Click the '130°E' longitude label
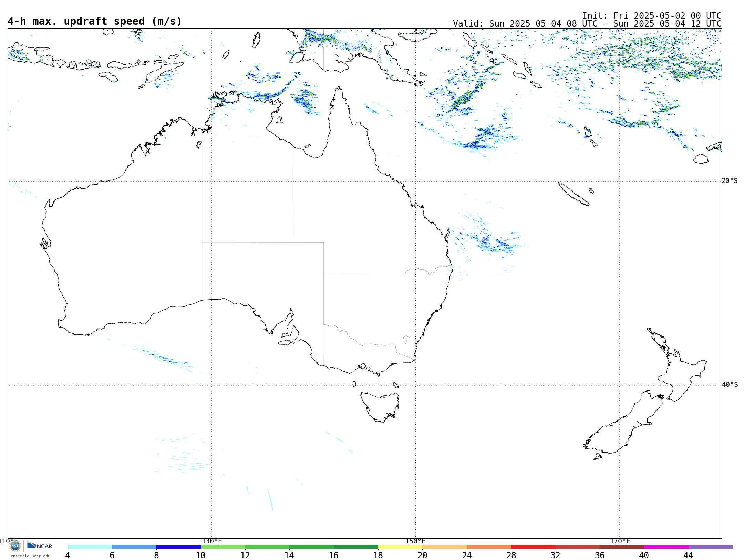Screen dimensions: 744x560 pos(212,541)
